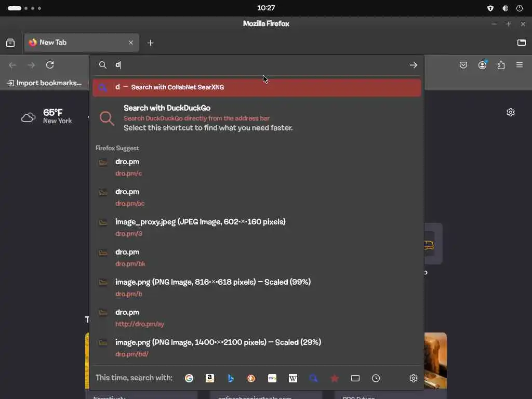Search with Google engine icon
This screenshot has width=532, height=399.
pos(189,378)
